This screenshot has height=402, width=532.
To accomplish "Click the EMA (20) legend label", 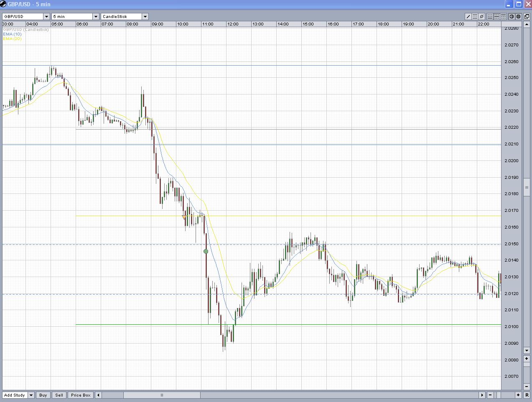I will (12, 39).
